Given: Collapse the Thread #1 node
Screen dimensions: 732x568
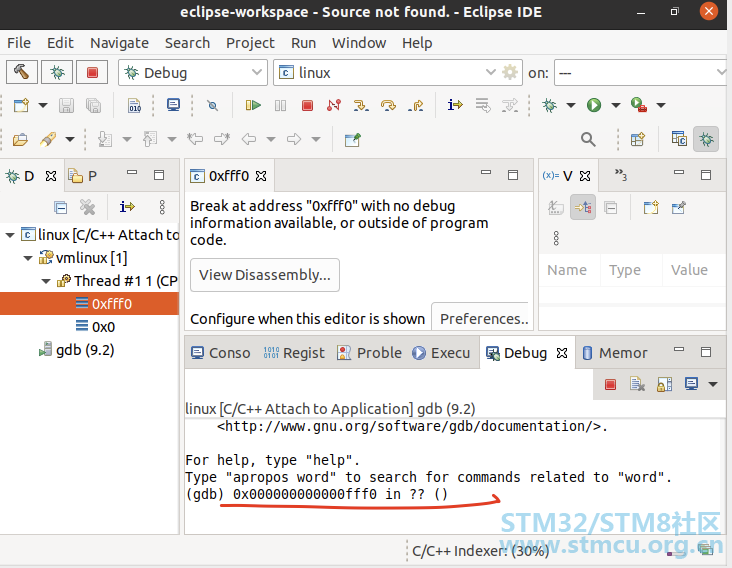Looking at the screenshot, I should point(46,281).
